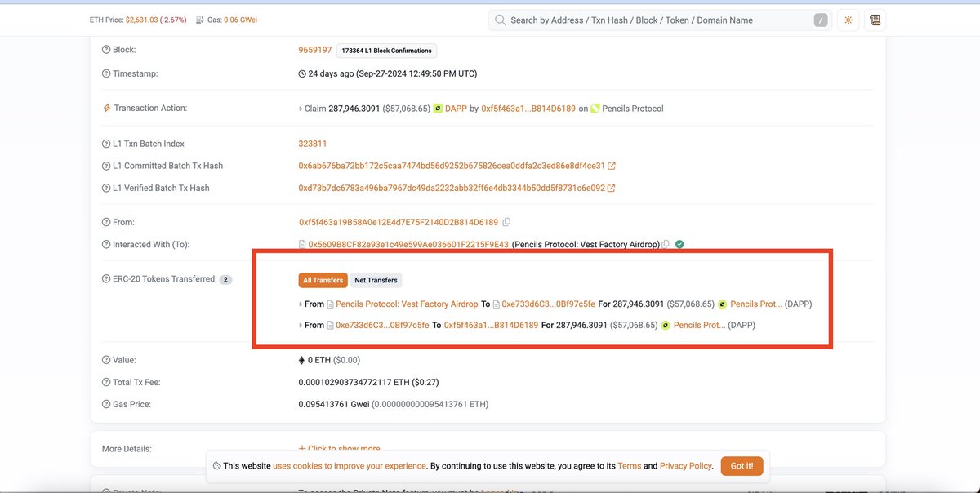Open contract address 0x5609B8CF82e93e1c49e599Ae036601F2215F9E43
The width and height of the screenshot is (980, 493).
408,244
